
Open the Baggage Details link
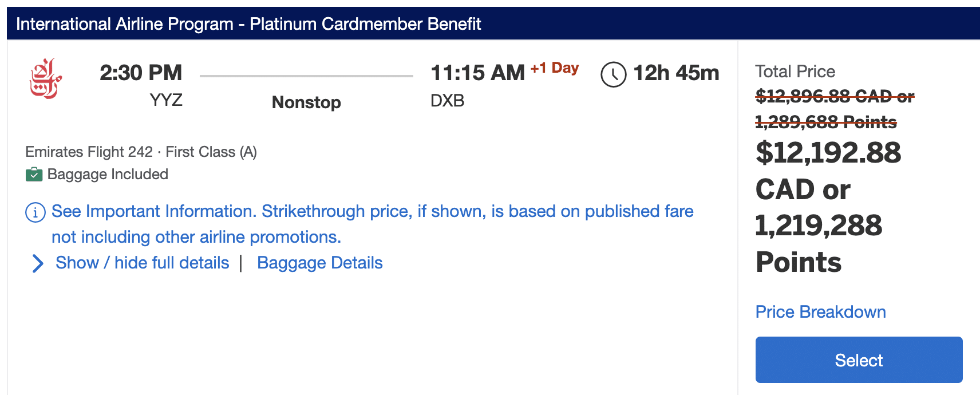click(x=319, y=263)
